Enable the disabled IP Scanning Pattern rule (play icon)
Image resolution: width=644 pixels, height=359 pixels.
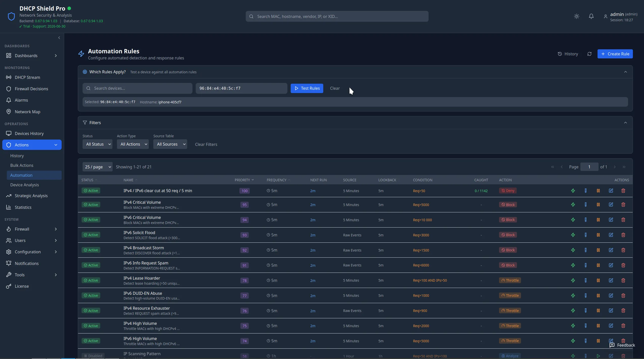[598, 356]
